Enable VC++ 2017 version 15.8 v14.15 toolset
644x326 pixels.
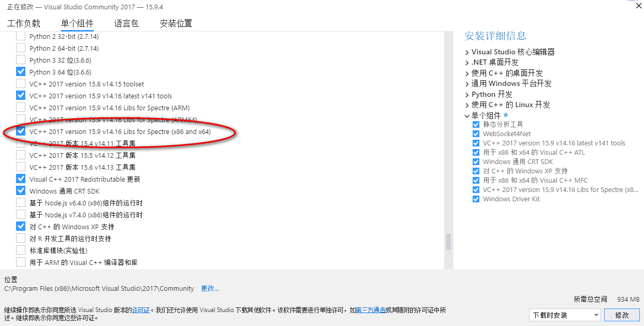point(21,84)
